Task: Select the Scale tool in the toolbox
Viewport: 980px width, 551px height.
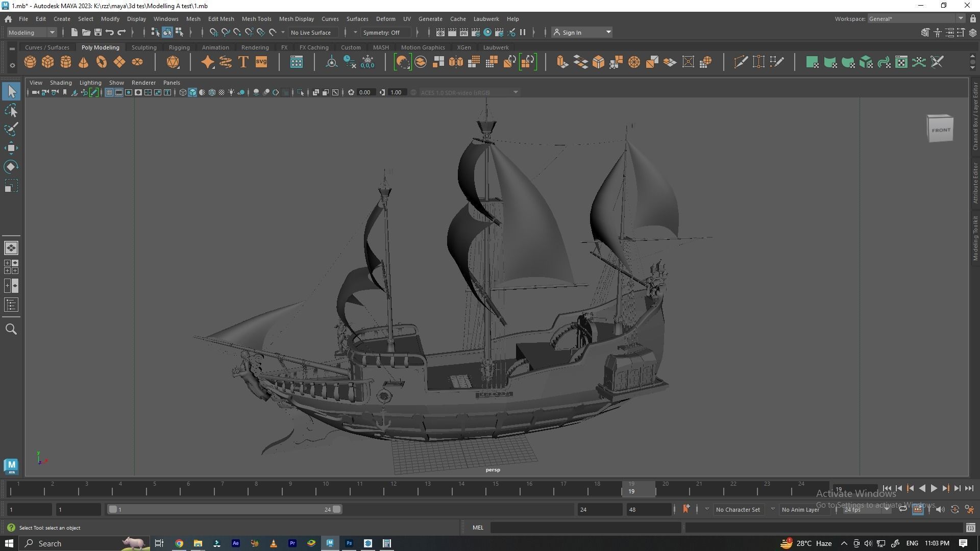Action: 11,186
